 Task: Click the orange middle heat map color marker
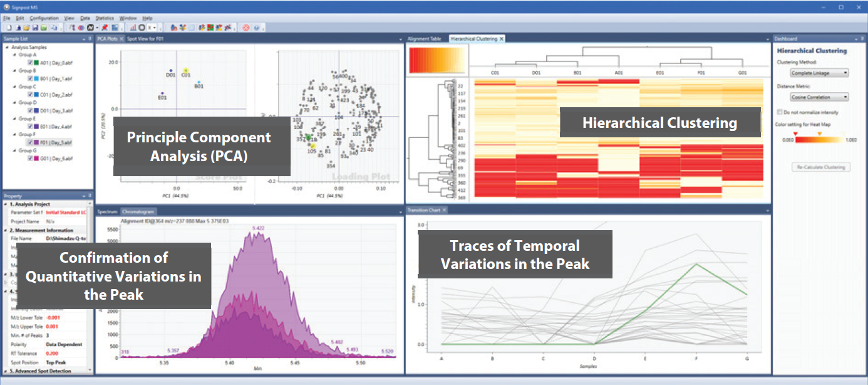820,134
